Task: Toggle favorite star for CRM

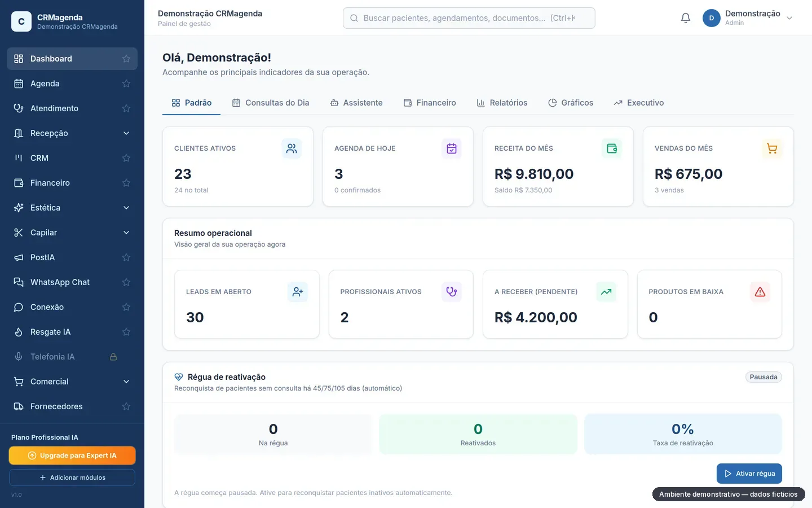Action: pos(126,158)
